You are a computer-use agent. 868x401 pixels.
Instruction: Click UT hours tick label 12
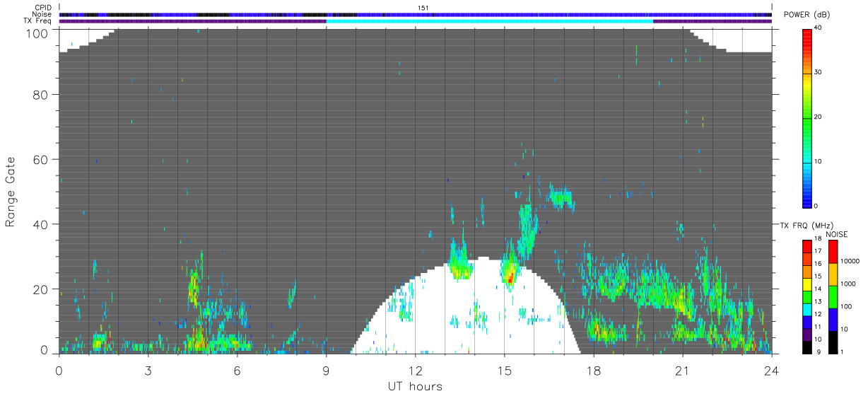[415, 370]
